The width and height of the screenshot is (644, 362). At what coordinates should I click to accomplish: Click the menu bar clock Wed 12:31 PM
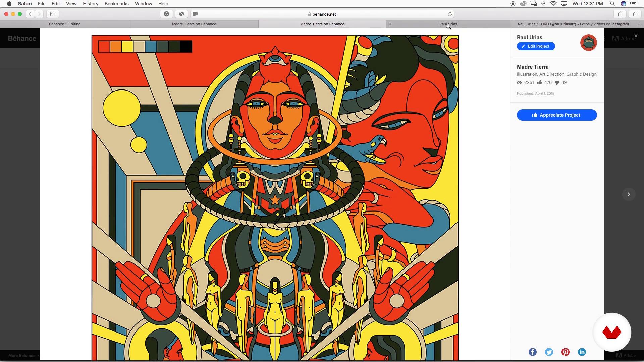point(588,4)
